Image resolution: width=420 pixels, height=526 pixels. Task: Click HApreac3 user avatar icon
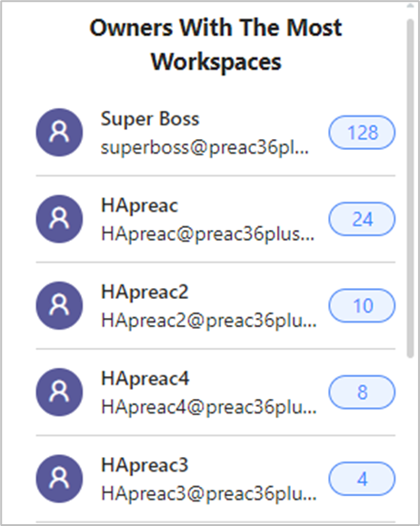[59, 479]
